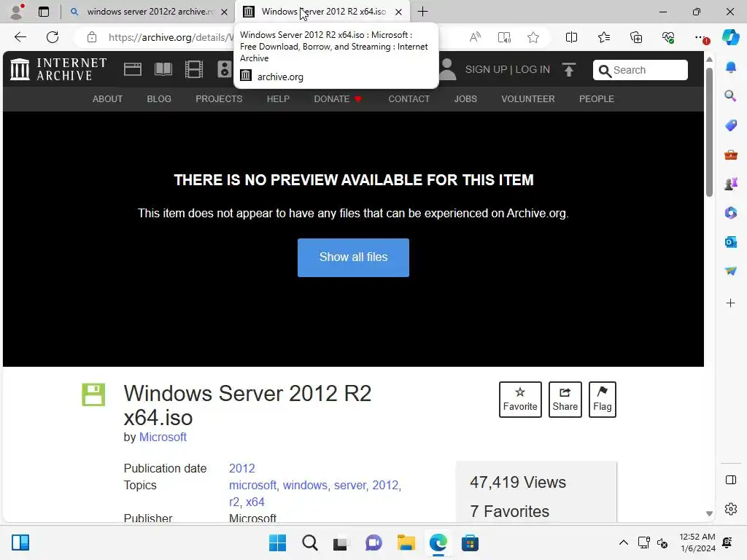Click the sidebar notifications bell
Screen dimensions: 747x560
(x=731, y=67)
